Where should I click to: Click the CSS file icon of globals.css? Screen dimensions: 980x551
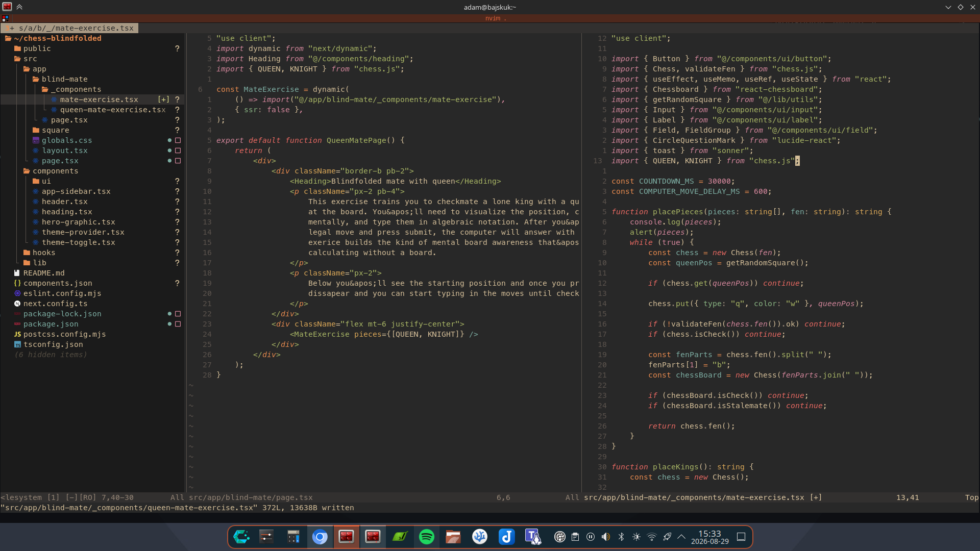pyautogui.click(x=36, y=140)
